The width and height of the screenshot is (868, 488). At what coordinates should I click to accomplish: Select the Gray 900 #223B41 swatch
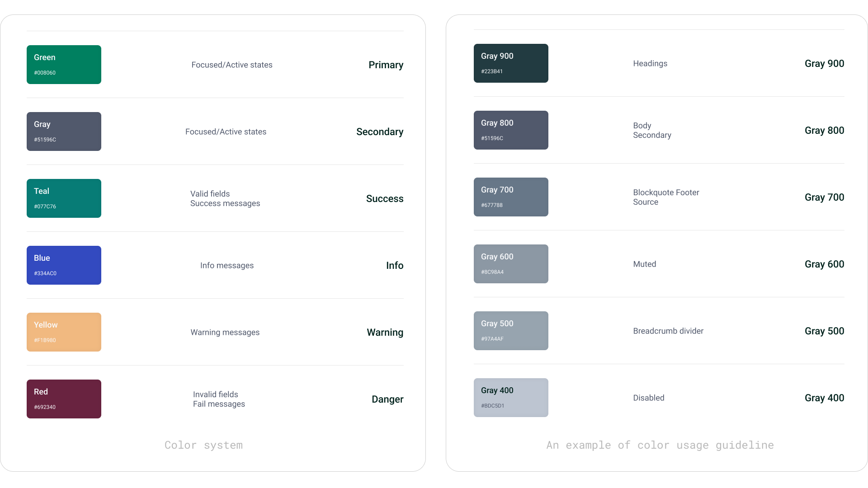click(511, 63)
